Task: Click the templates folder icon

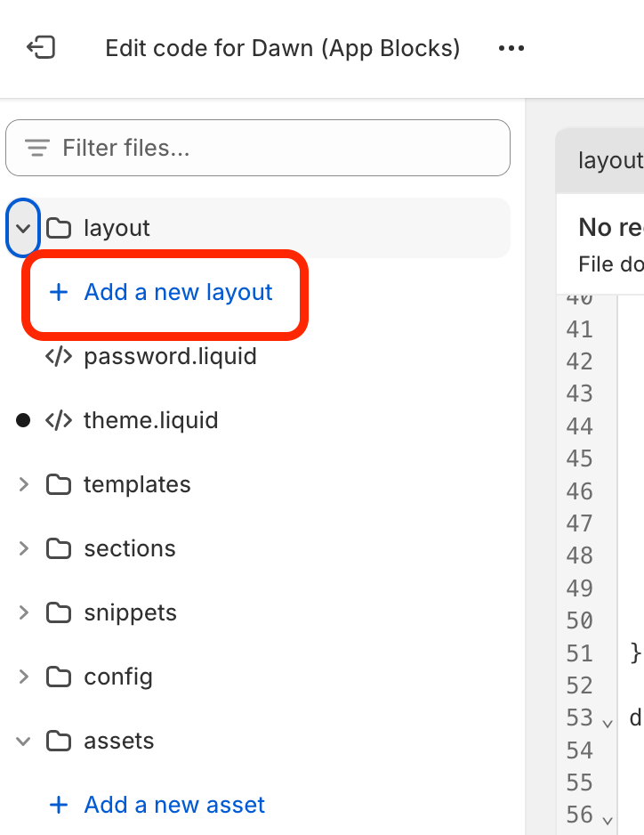Action: [59, 484]
